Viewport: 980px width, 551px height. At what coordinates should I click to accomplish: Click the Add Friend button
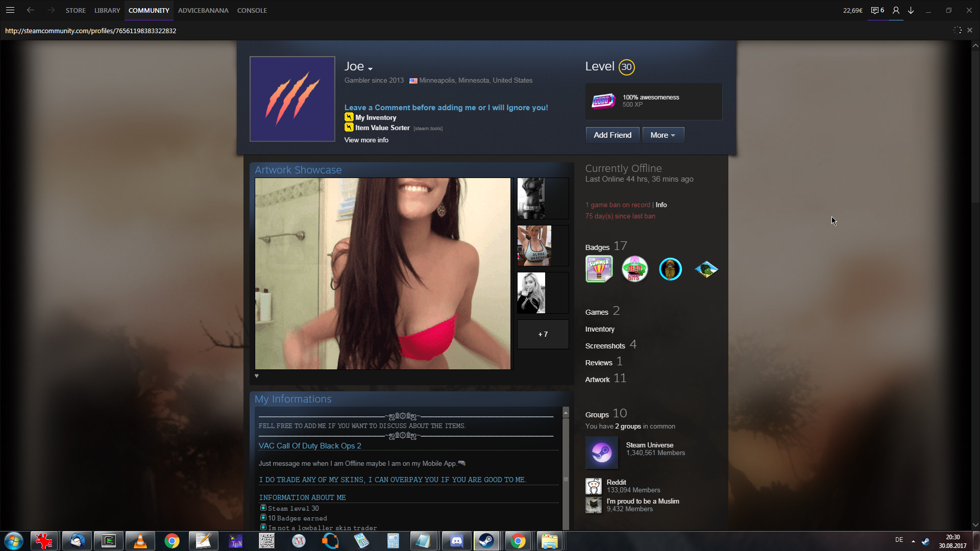point(612,135)
